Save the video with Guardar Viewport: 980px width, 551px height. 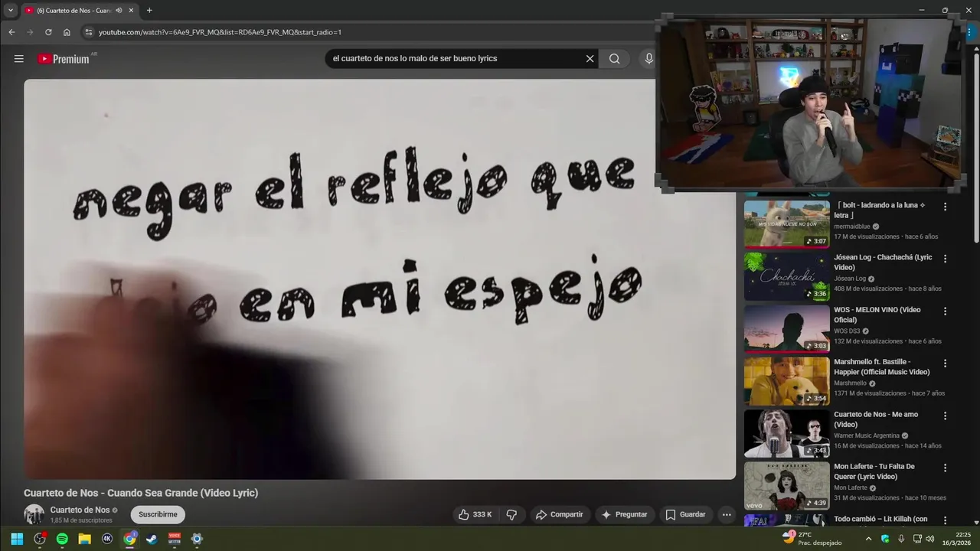[685, 514]
